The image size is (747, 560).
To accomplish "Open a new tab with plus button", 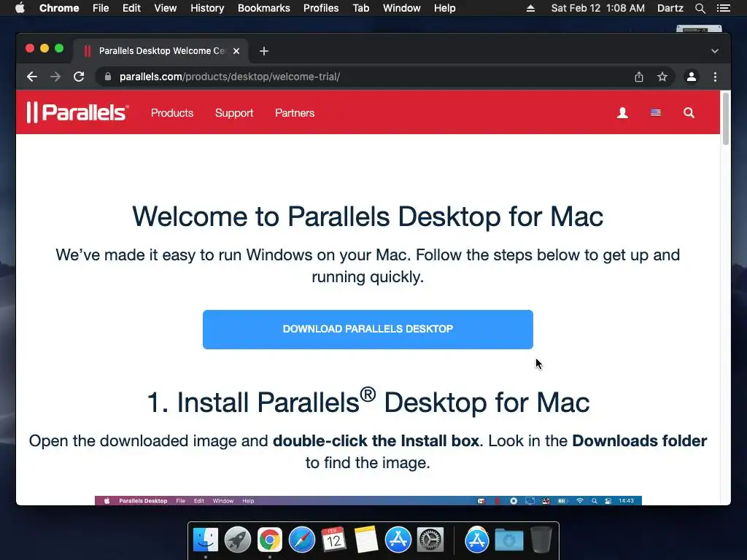I will pos(264,51).
